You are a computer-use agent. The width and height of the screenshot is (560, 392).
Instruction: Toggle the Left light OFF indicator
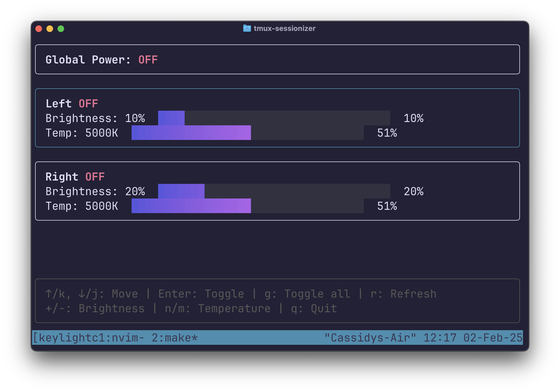coord(88,104)
